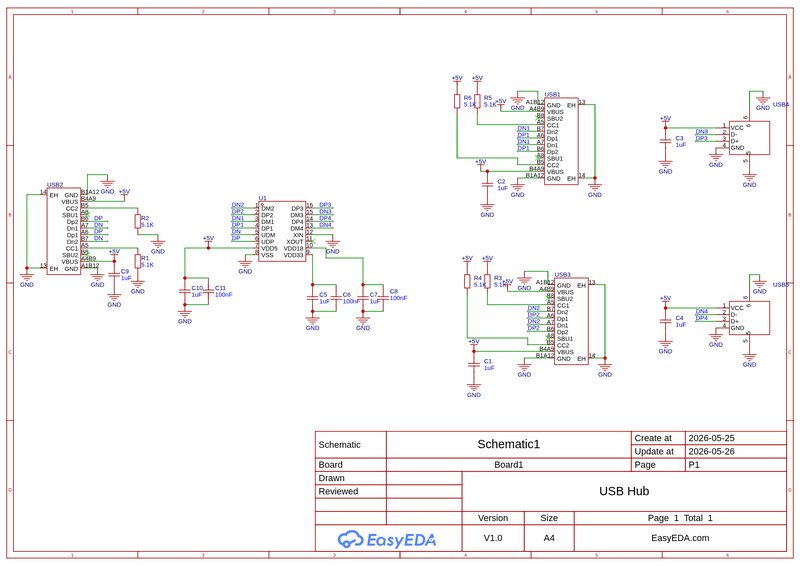Click the GND symbol under capacitor C9

(114, 299)
